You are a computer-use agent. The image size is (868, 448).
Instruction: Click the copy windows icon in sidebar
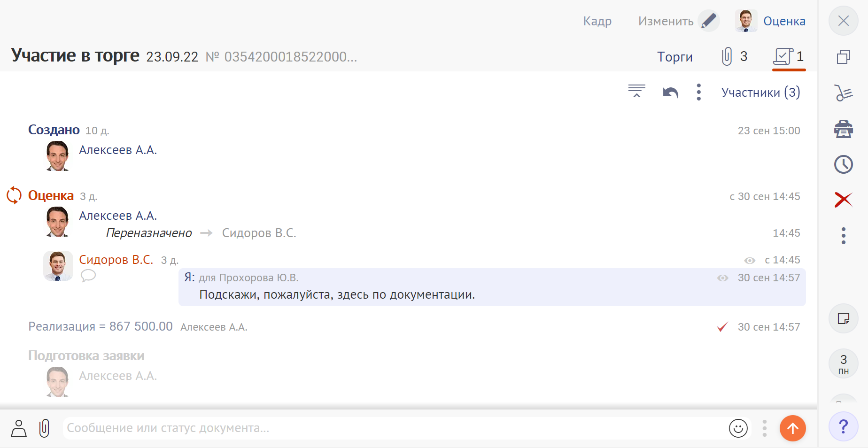click(843, 57)
